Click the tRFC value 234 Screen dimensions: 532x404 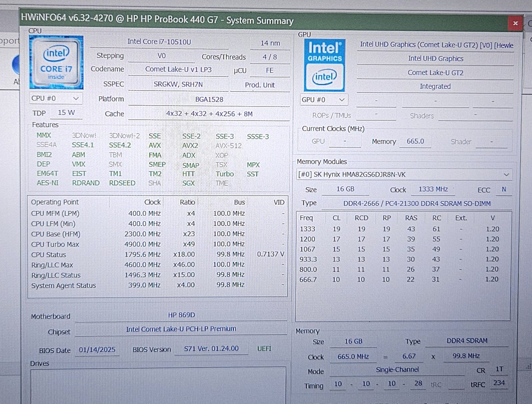click(x=499, y=383)
